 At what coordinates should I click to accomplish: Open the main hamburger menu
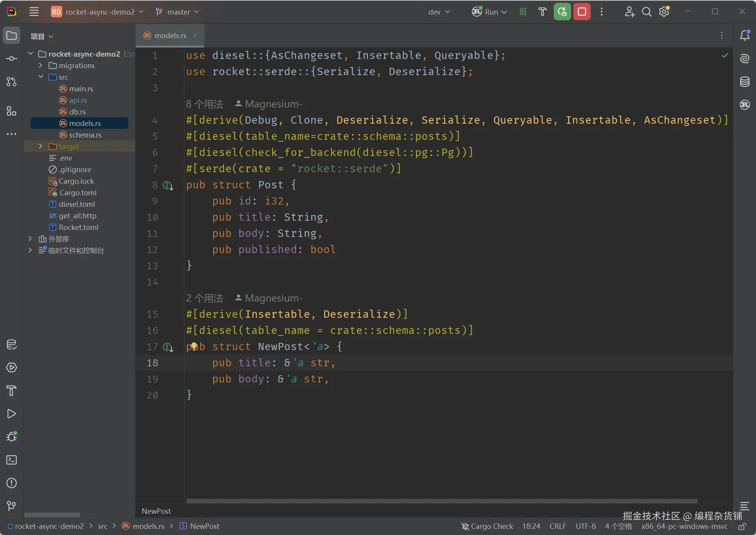(34, 12)
